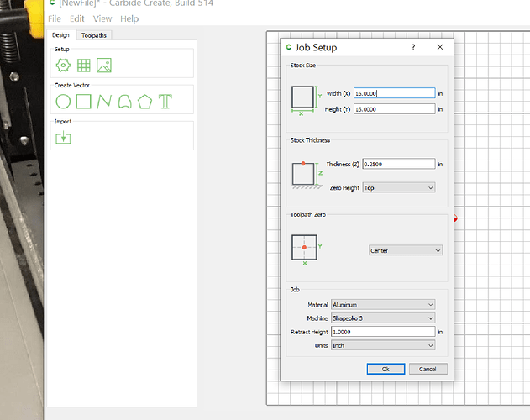Open Job Setup gear icon
The image size is (530, 420).
(x=63, y=66)
